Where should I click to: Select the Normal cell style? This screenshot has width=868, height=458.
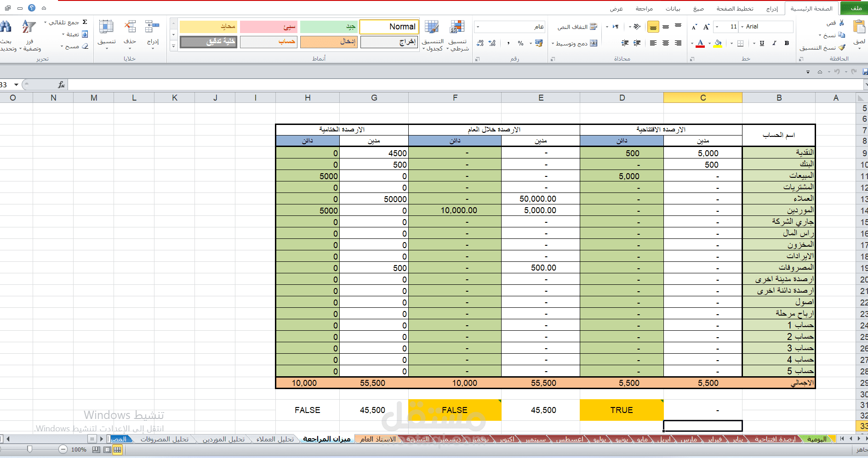[x=389, y=27]
